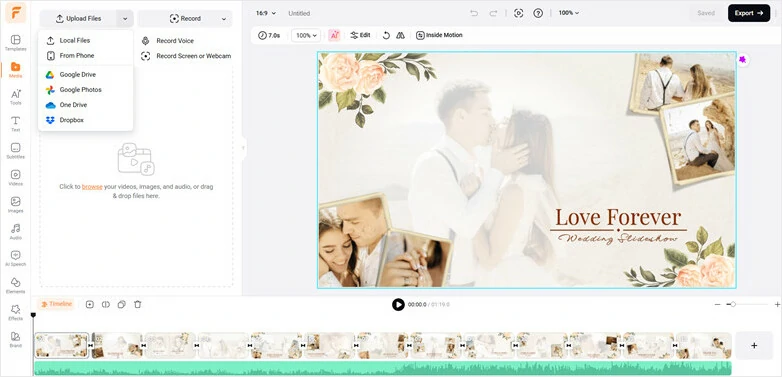Click the Love Forever title text on canvas

618,218
